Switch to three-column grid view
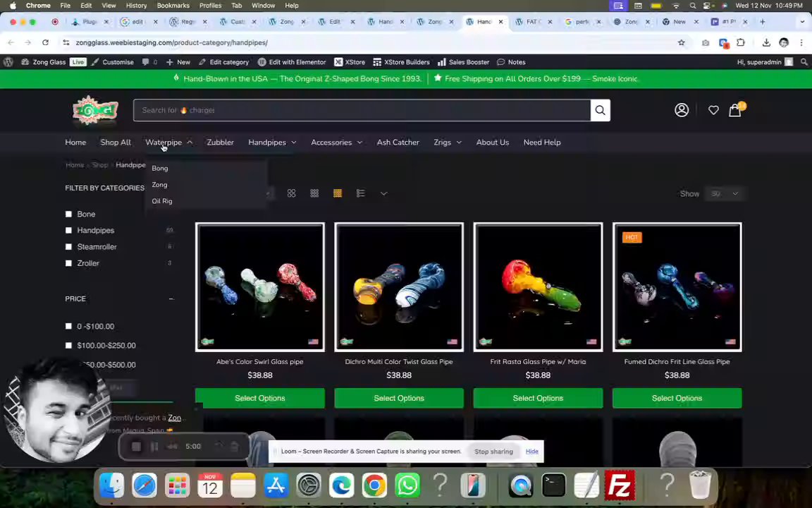The height and width of the screenshot is (508, 812). pyautogui.click(x=314, y=193)
